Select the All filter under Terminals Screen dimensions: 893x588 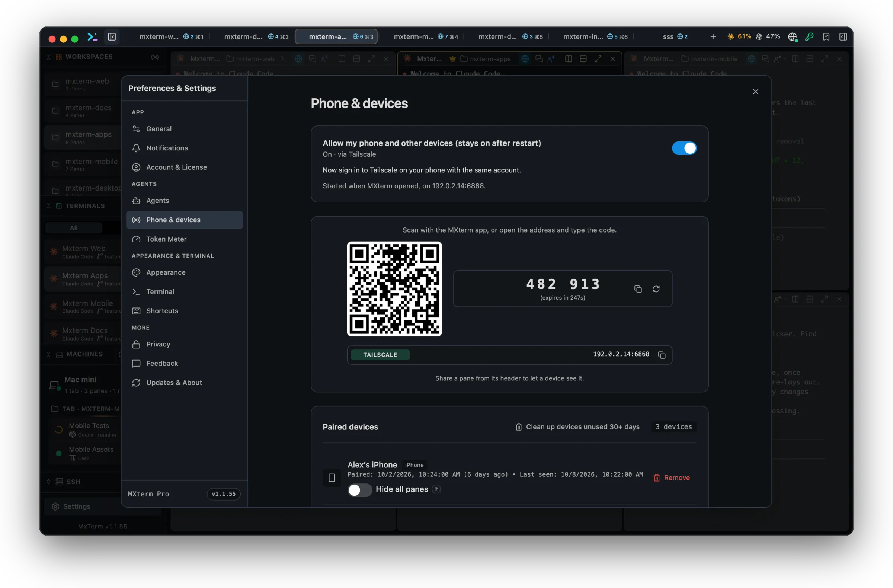click(74, 228)
